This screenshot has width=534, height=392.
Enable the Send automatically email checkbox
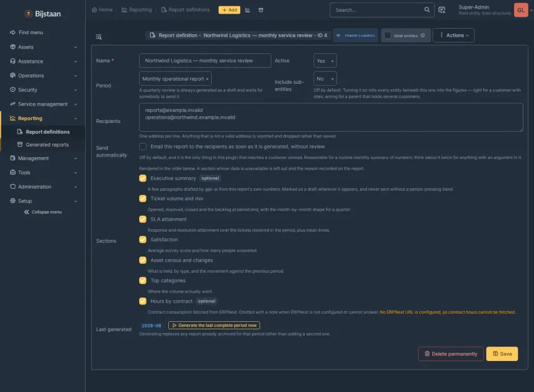pyautogui.click(x=143, y=147)
